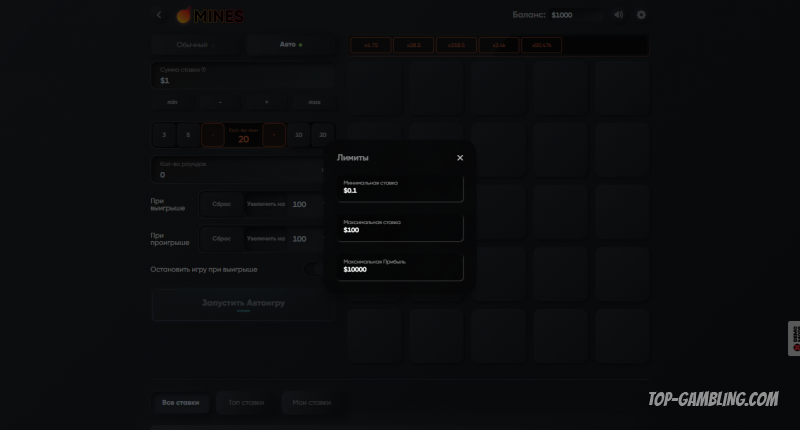Open the Все ставки tab
This screenshot has height=430, width=800.
click(181, 403)
